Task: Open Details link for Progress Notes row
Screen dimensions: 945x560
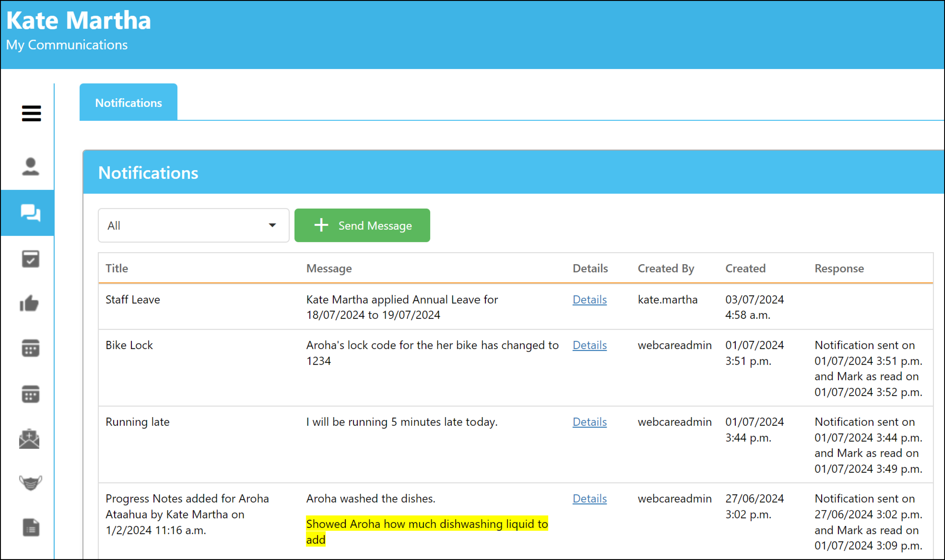Action: [589, 499]
